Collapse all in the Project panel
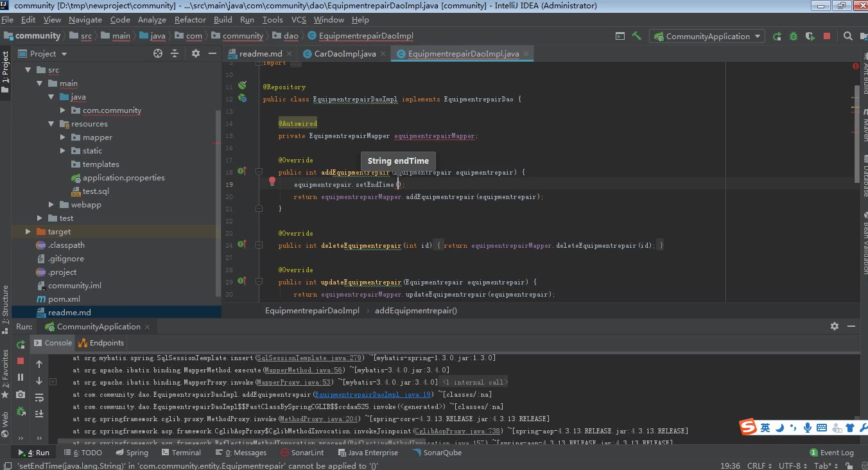Screen dimensions: 868x470 tap(174, 54)
